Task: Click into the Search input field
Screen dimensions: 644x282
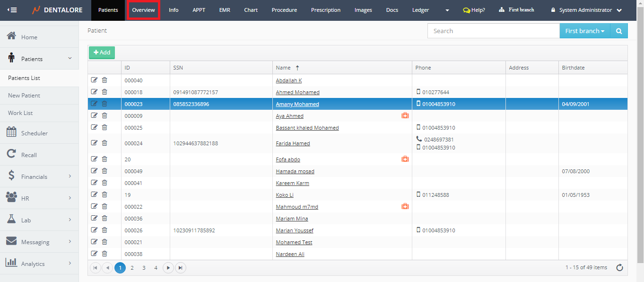Action: tap(493, 31)
